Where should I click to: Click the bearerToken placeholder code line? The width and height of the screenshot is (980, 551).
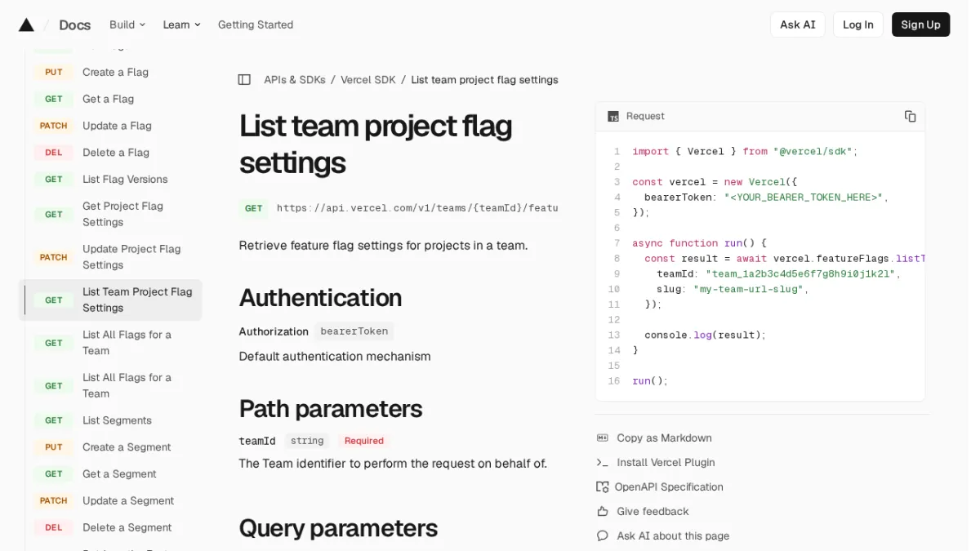(x=766, y=197)
